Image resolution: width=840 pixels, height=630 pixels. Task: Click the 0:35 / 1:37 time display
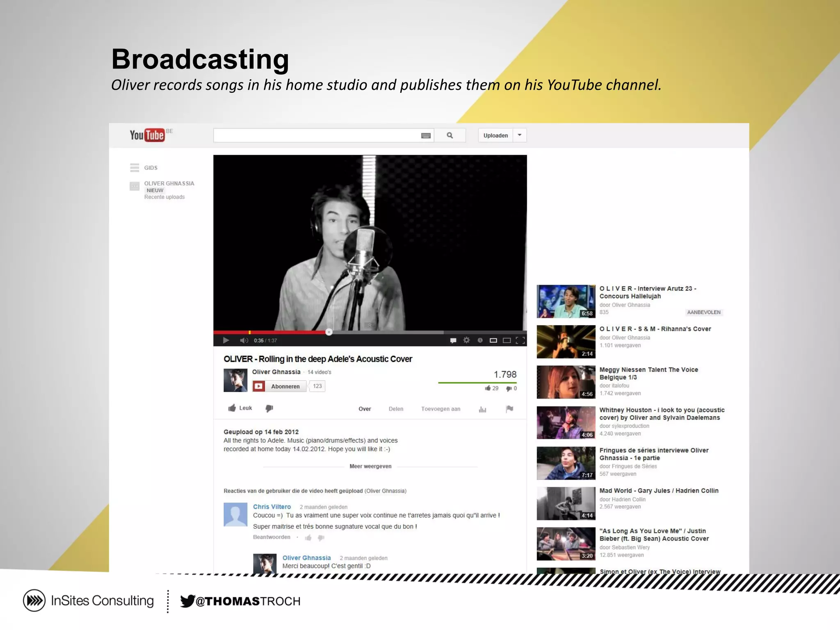pyautogui.click(x=265, y=340)
